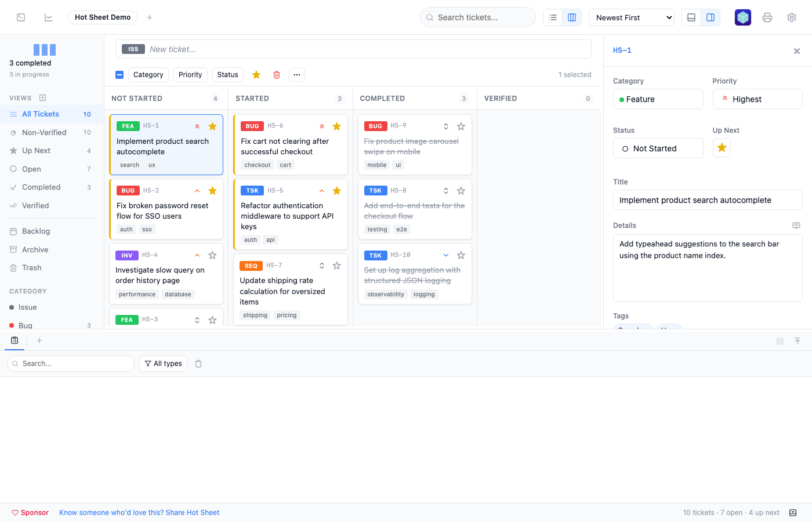Add a custom view icon beside VIEWS
This screenshot has width=812, height=522.
coord(42,98)
